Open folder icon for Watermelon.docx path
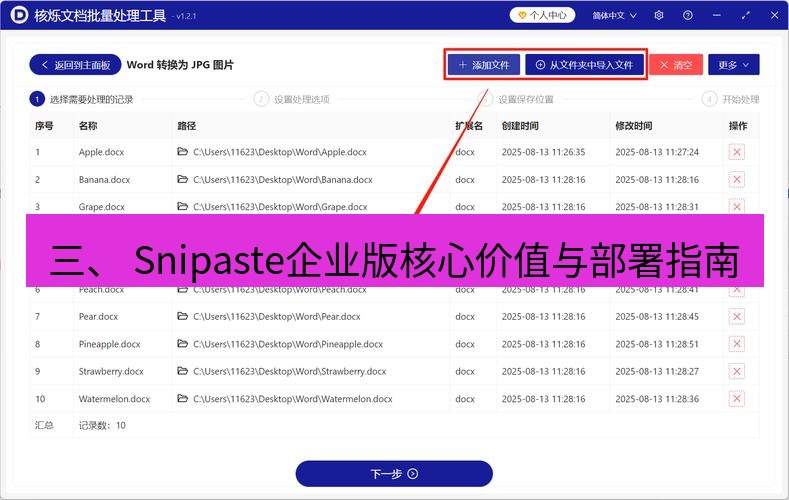 click(183, 398)
